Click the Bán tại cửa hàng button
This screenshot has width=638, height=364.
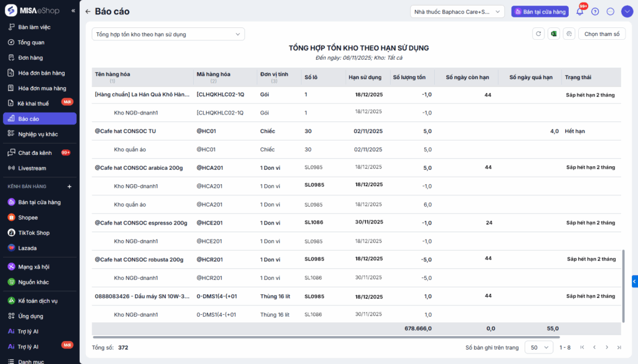(540, 12)
